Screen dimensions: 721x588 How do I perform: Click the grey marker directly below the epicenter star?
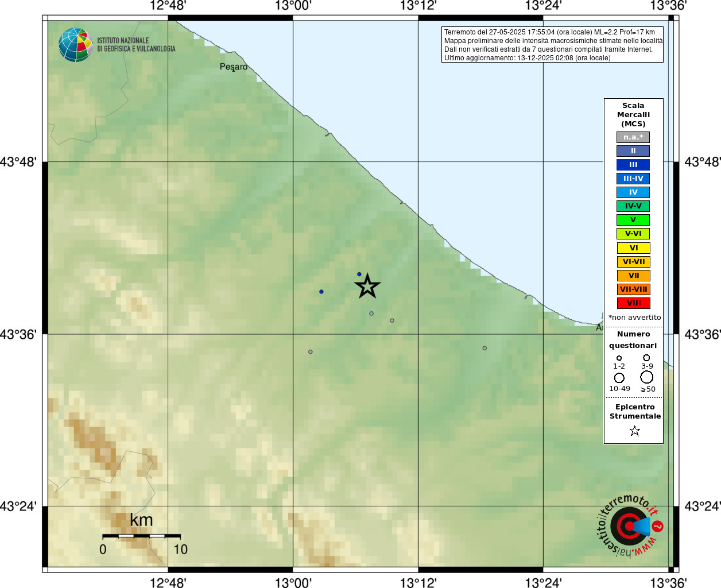[371, 314]
